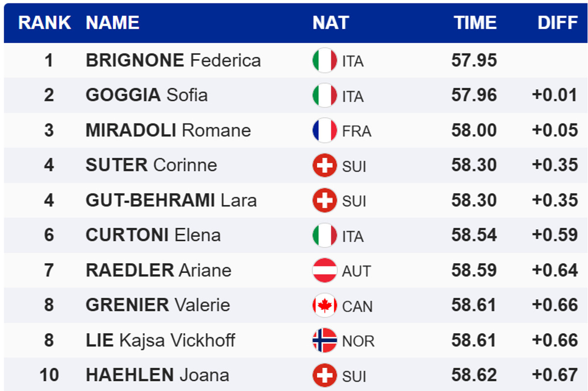
Task: Click the 58.62 time for Haehlen
Action: click(x=474, y=375)
